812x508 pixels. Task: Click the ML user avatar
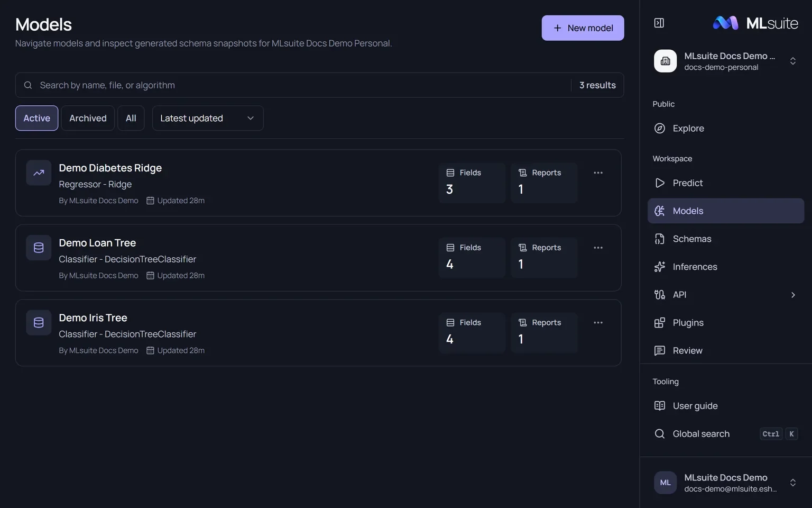click(665, 483)
